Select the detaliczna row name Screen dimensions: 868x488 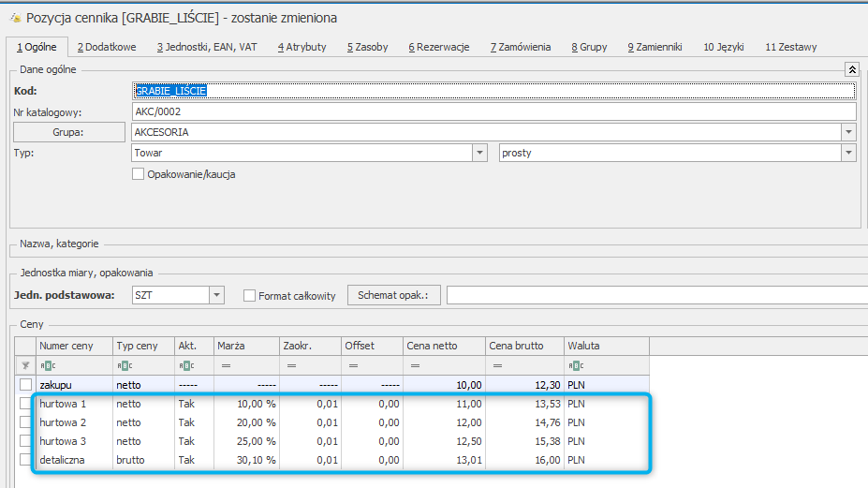62,460
